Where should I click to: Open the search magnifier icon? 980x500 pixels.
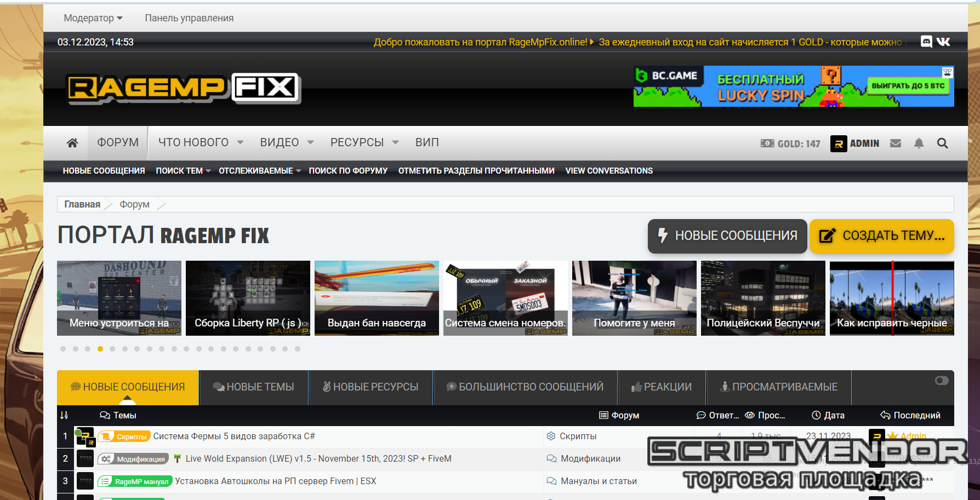942,143
